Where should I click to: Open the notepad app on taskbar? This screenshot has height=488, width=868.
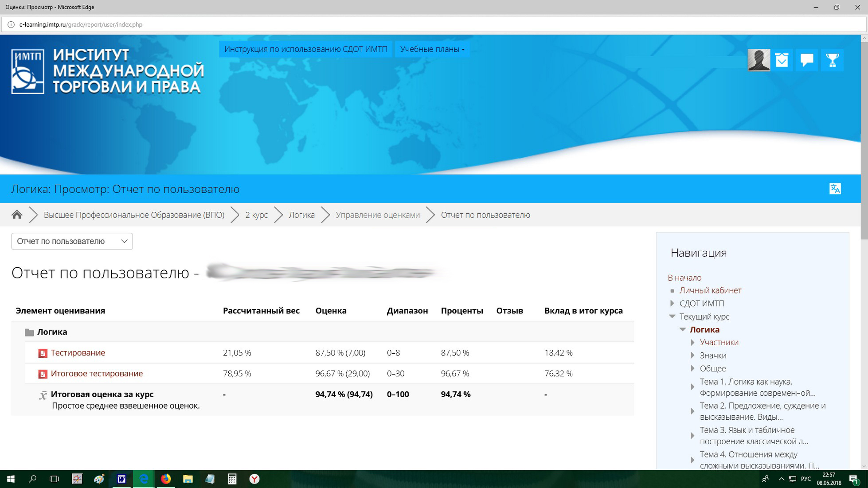(210, 479)
